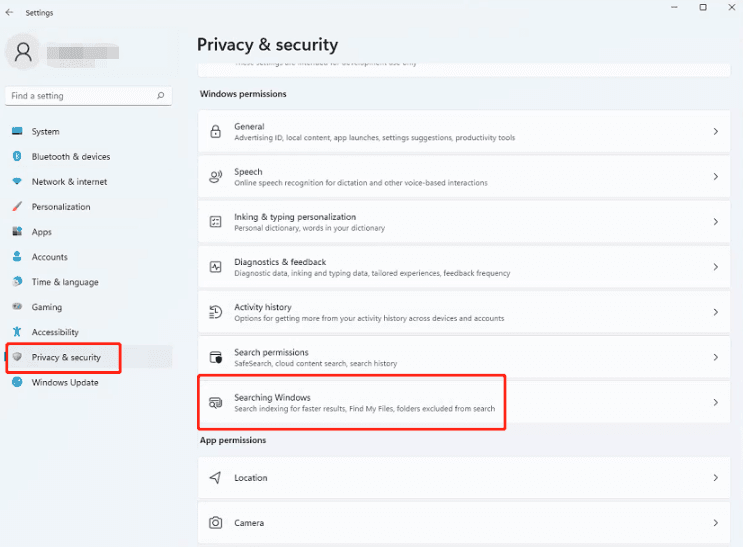The width and height of the screenshot is (743, 547).
Task: Maximize the Settings window
Action: (703, 7)
